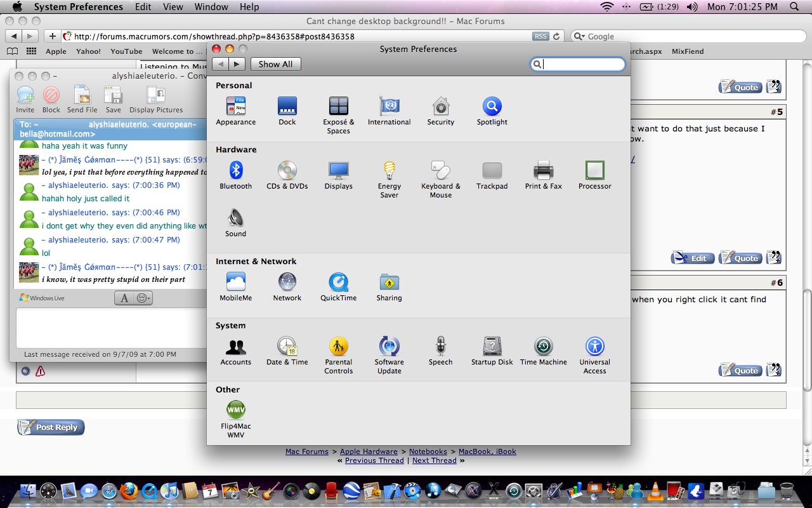
Task: Open the Network pane
Action: point(287,288)
